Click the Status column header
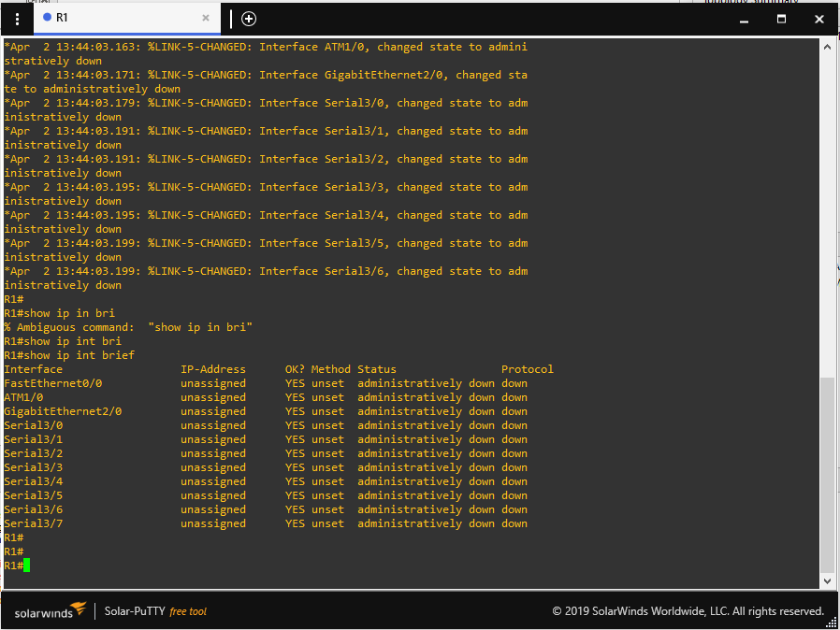 tap(377, 369)
